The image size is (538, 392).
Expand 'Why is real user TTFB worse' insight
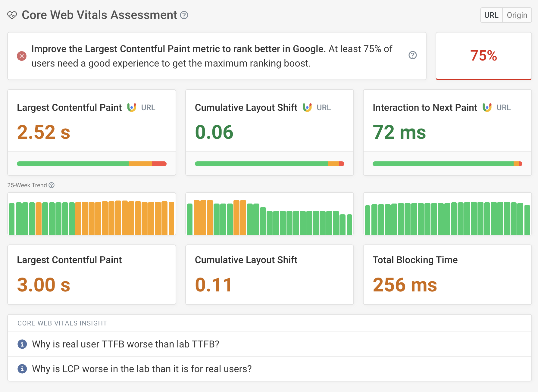125,344
